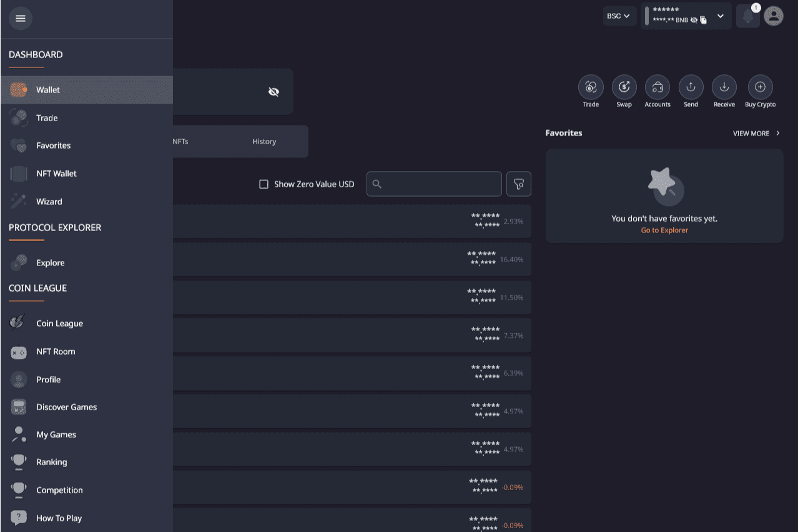
Task: Open Explore under Protocol Explorer
Action: [87, 263]
